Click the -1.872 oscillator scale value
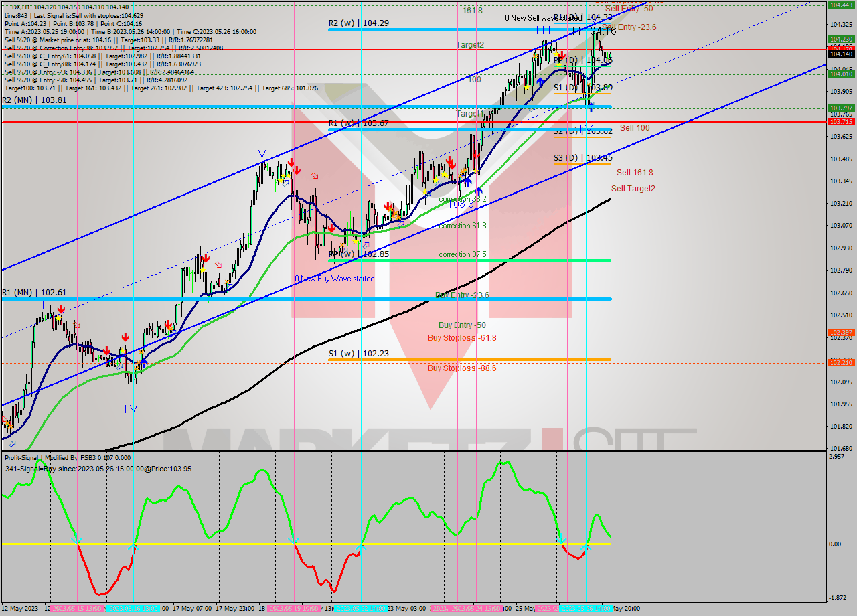The height and width of the screenshot is (616, 857). pyautogui.click(x=838, y=598)
